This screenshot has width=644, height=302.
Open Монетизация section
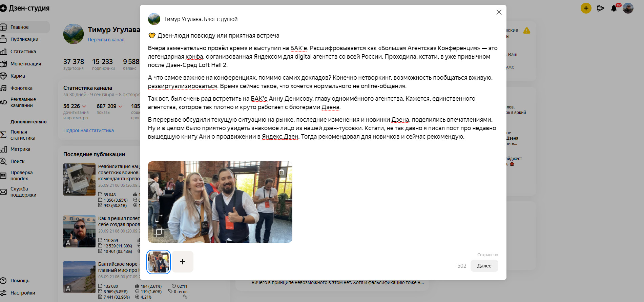click(x=26, y=64)
